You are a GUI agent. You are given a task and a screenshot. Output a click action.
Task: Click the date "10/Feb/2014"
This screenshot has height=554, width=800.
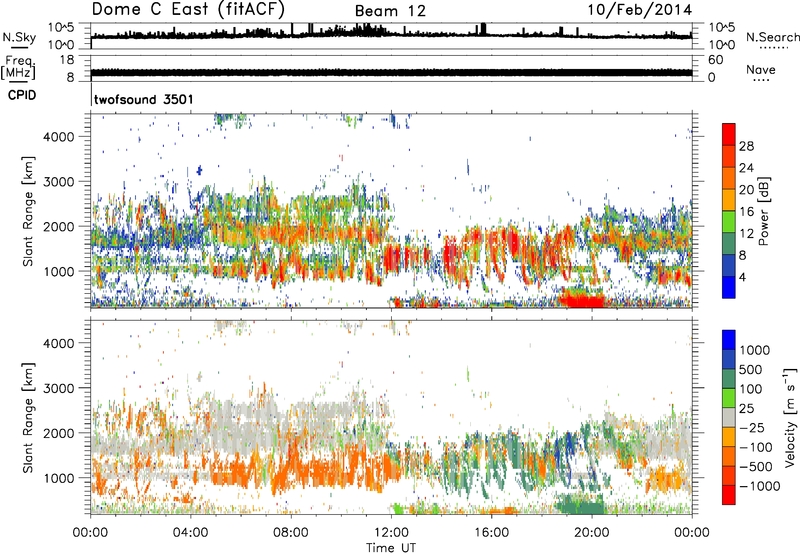pos(639,10)
